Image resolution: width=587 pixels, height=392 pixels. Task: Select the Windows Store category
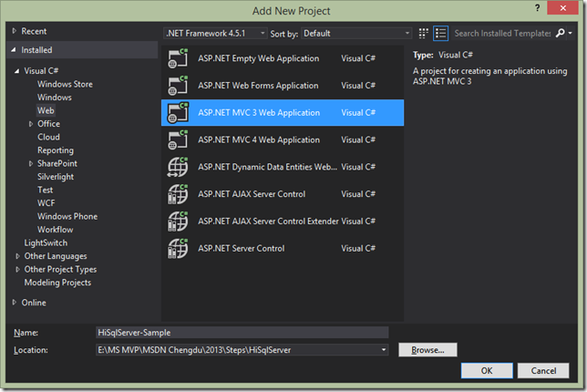point(65,84)
